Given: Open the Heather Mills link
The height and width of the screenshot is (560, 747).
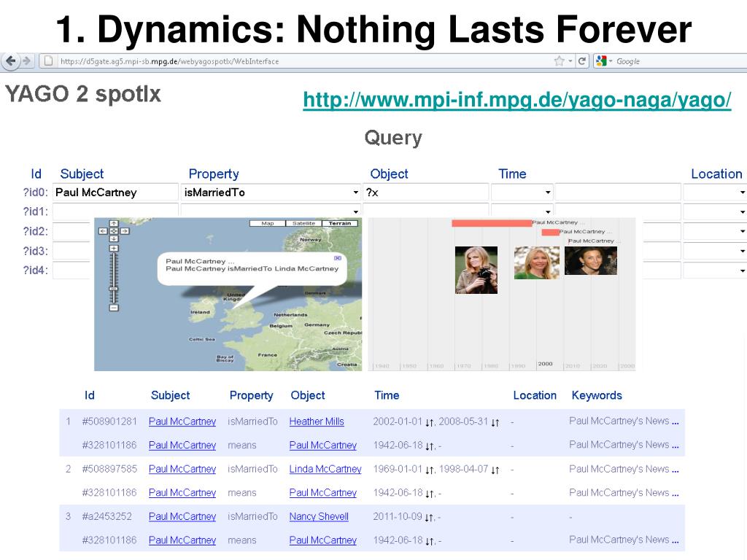Looking at the screenshot, I should click(x=317, y=421).
